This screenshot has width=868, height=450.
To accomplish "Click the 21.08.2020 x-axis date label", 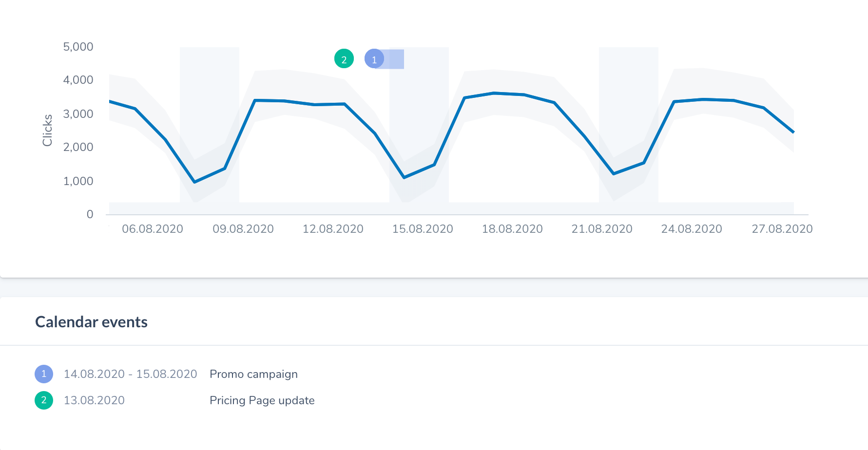I will (602, 229).
